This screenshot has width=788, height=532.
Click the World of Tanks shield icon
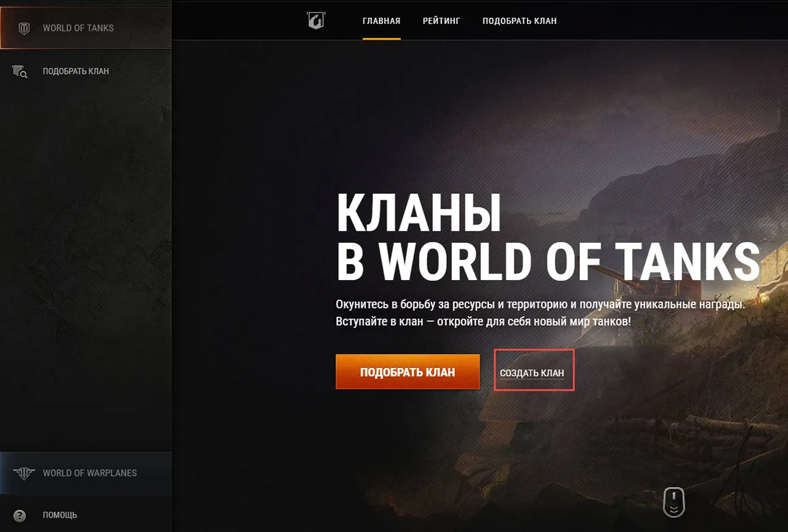(x=24, y=28)
